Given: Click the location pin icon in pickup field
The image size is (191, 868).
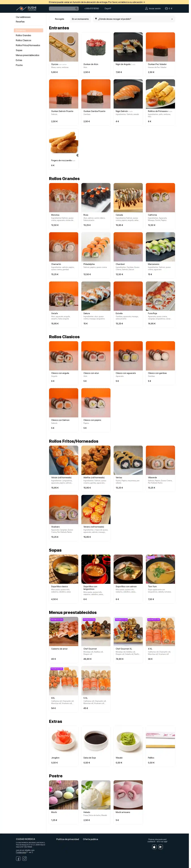Looking at the screenshot, I should click(96, 19).
